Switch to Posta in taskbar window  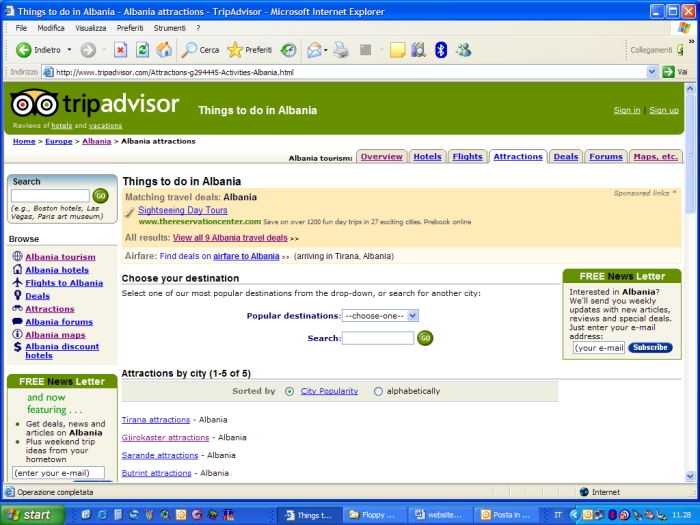pos(507,515)
